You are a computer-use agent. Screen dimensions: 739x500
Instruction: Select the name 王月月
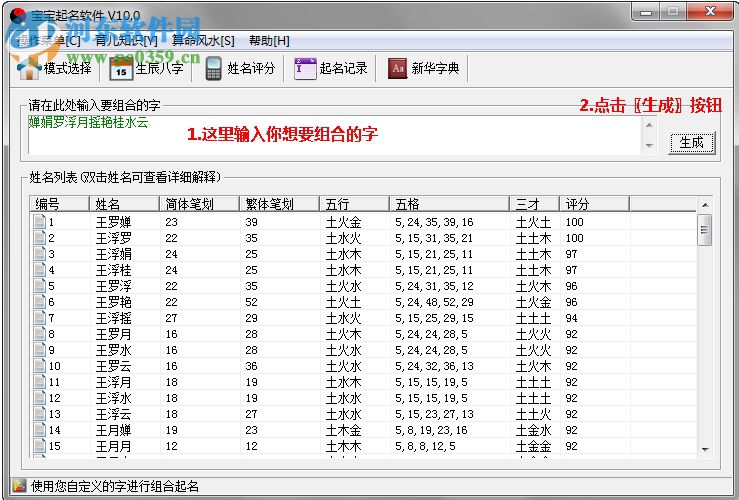tap(114, 446)
